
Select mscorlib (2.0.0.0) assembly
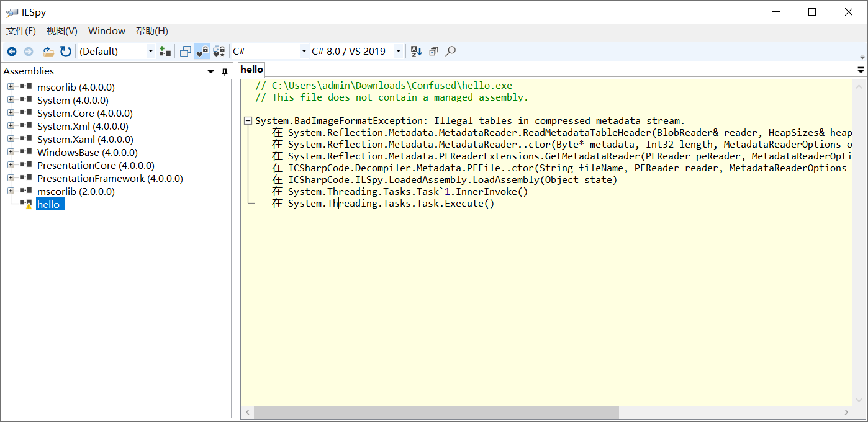point(76,192)
